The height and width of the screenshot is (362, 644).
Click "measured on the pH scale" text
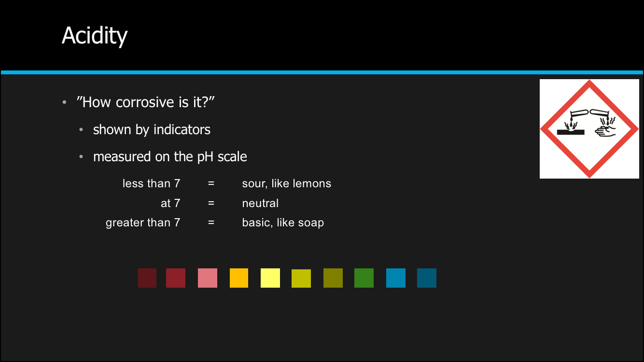(170, 157)
